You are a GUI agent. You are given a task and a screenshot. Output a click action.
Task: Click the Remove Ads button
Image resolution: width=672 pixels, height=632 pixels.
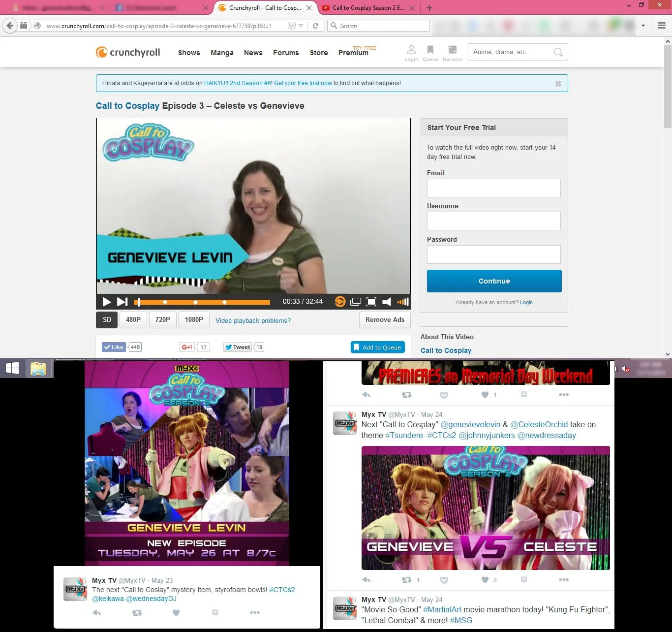[x=385, y=320]
